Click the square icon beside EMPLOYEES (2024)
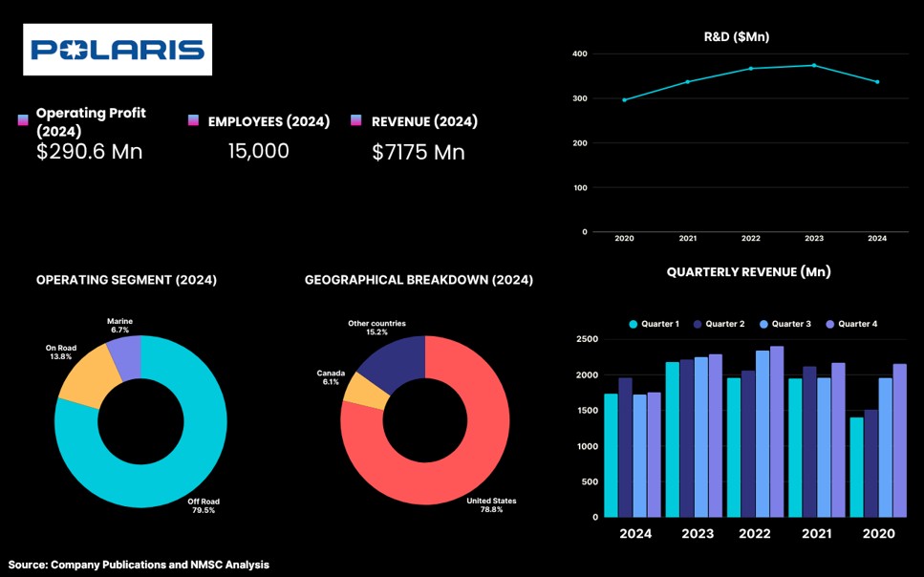The height and width of the screenshot is (577, 924). pos(194,120)
